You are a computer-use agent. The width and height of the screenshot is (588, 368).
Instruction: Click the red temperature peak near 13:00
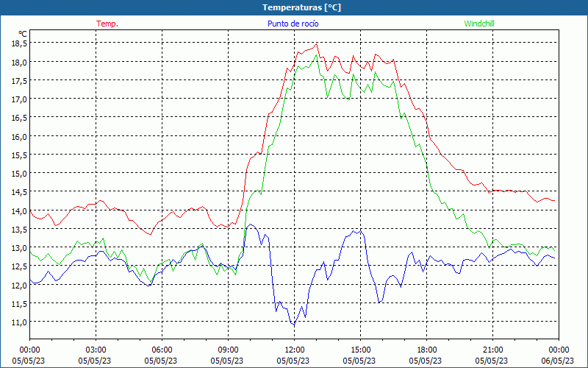click(317, 44)
